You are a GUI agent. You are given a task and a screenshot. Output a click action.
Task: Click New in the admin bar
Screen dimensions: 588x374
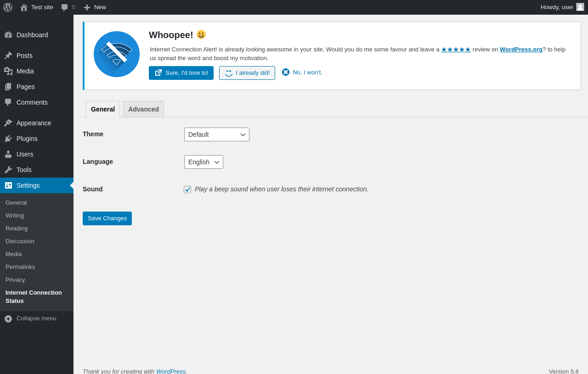click(100, 7)
